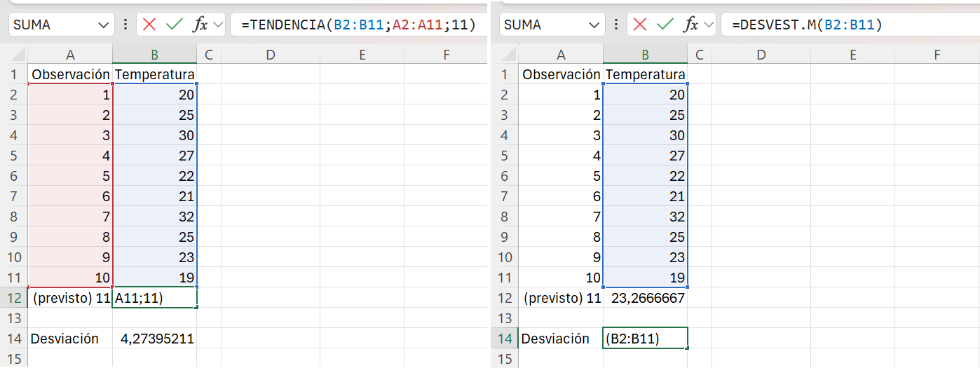
Task: Select row 12 header in left spreadsheet
Action: point(14,298)
